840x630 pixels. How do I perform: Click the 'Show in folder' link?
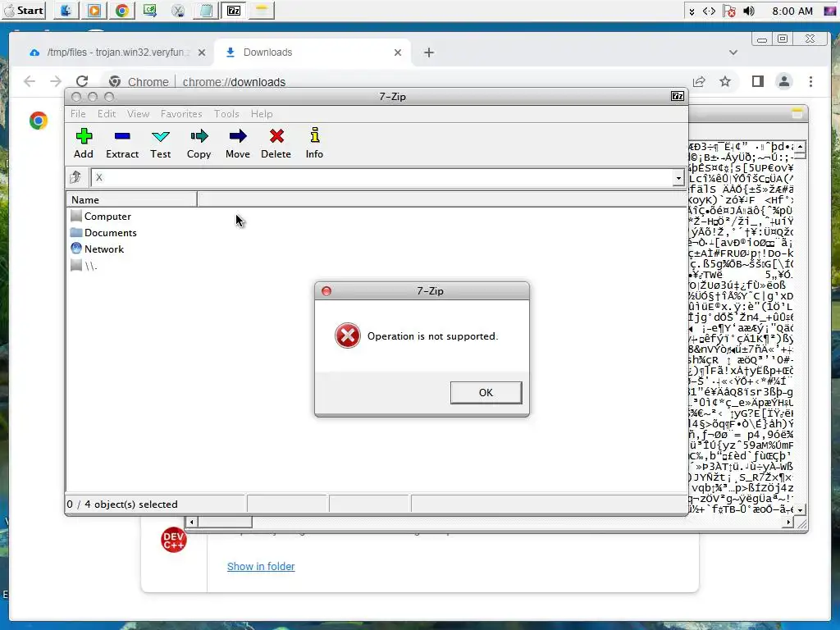261,566
